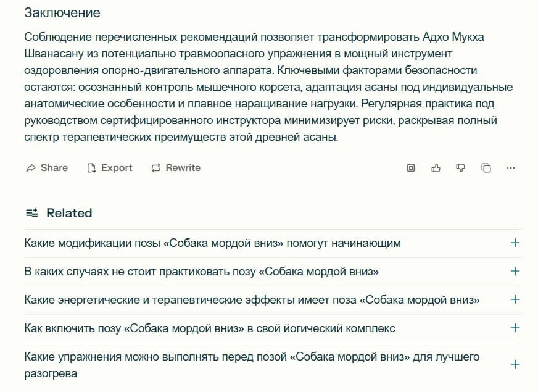Open related question «Как включить позу…»
538x392 pixels.
coord(209,328)
